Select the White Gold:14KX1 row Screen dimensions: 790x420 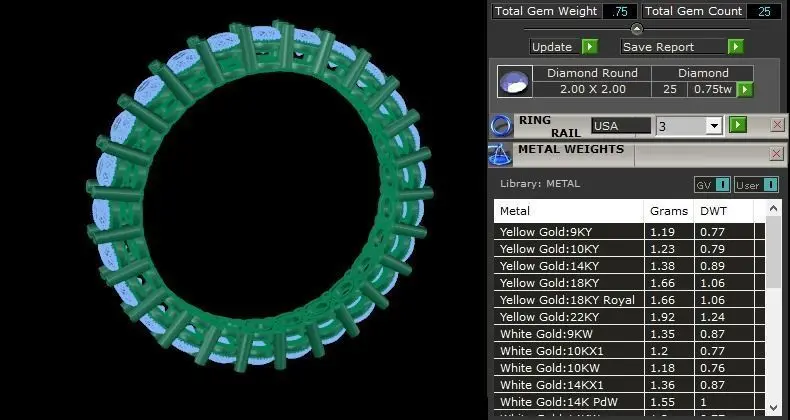tap(629, 385)
